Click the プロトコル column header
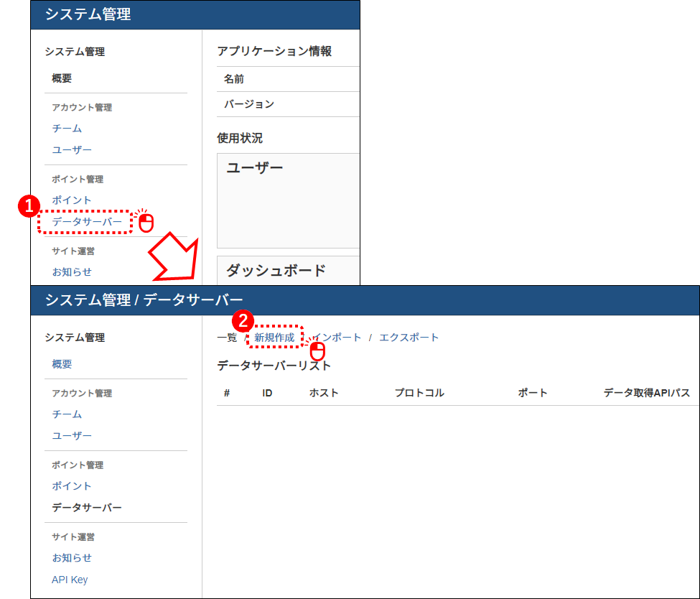Viewport: 700px width, 599px height. click(x=419, y=393)
